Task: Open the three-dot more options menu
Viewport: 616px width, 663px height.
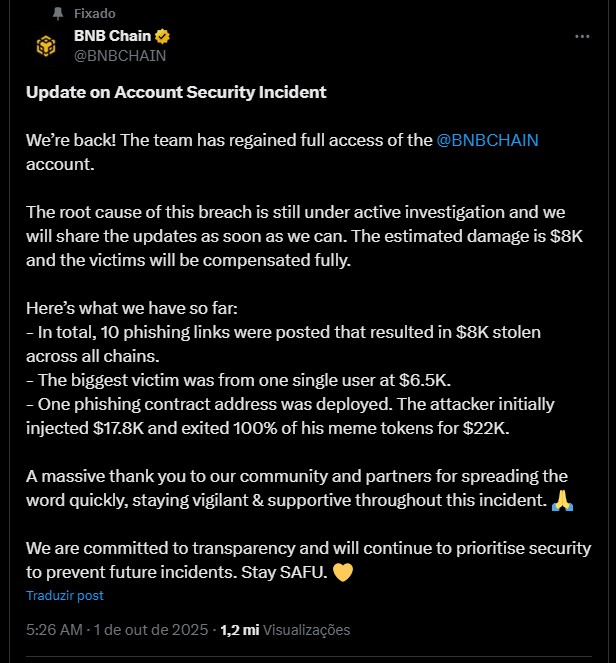Action: pyautogui.click(x=582, y=37)
